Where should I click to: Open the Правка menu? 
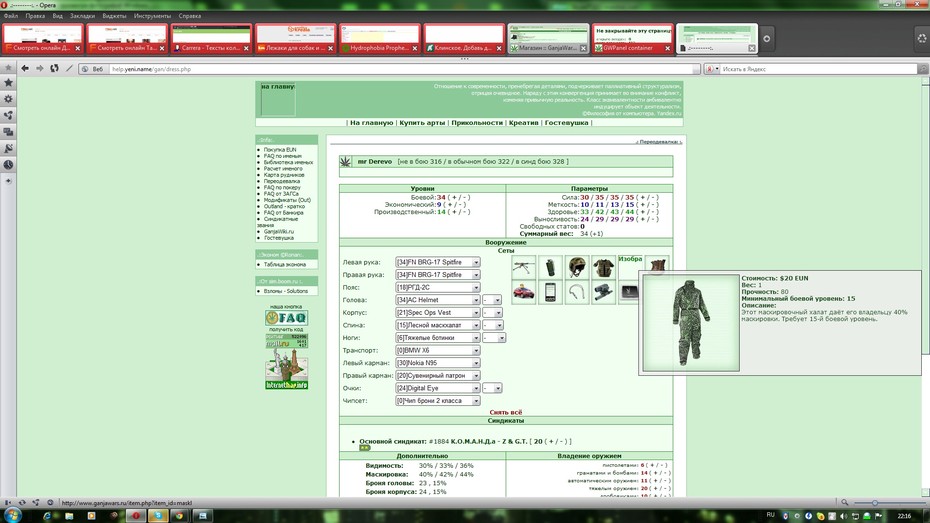35,16
